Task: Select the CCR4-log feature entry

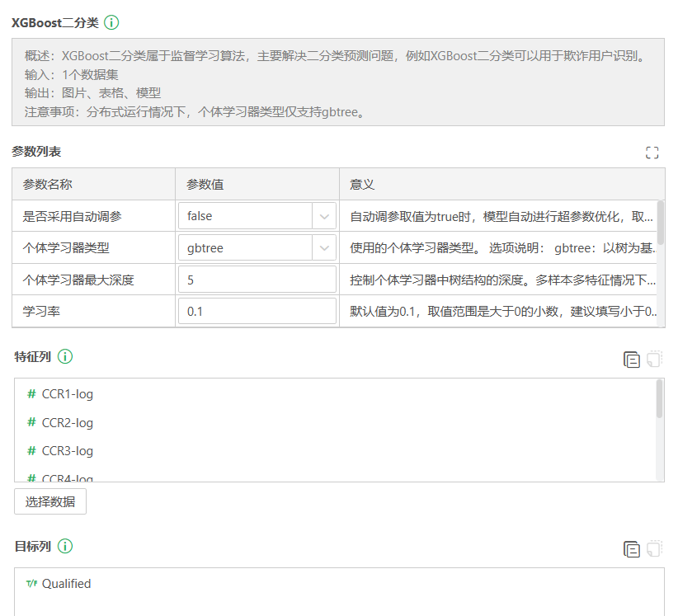Action: (x=66, y=479)
